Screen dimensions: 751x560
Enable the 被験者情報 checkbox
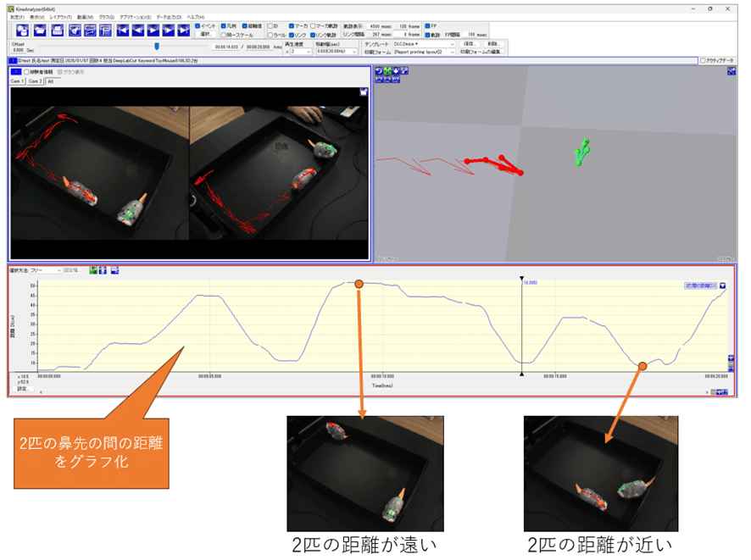pyautogui.click(x=27, y=72)
